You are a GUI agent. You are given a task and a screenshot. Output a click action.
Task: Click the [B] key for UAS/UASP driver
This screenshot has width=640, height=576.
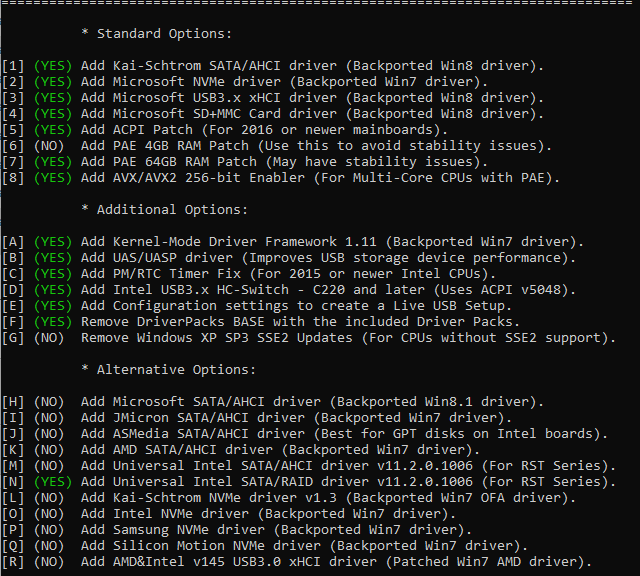[13, 258]
